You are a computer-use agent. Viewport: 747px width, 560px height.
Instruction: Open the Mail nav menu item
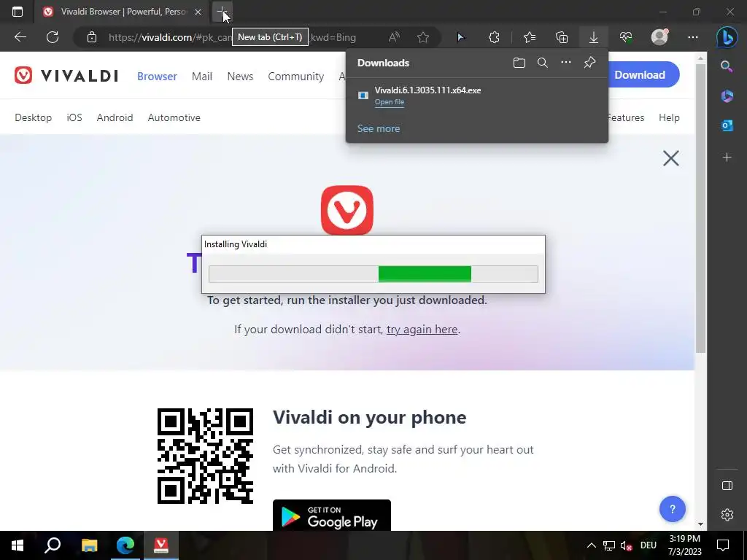pos(202,76)
